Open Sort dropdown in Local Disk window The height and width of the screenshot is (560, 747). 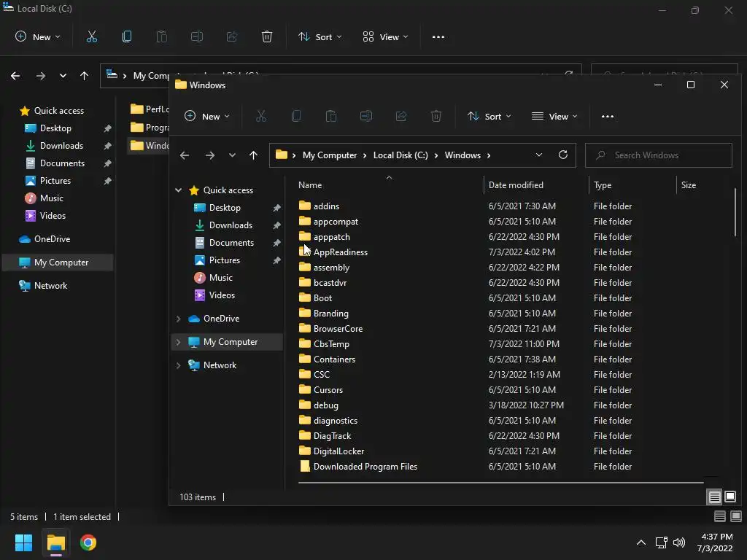(320, 36)
